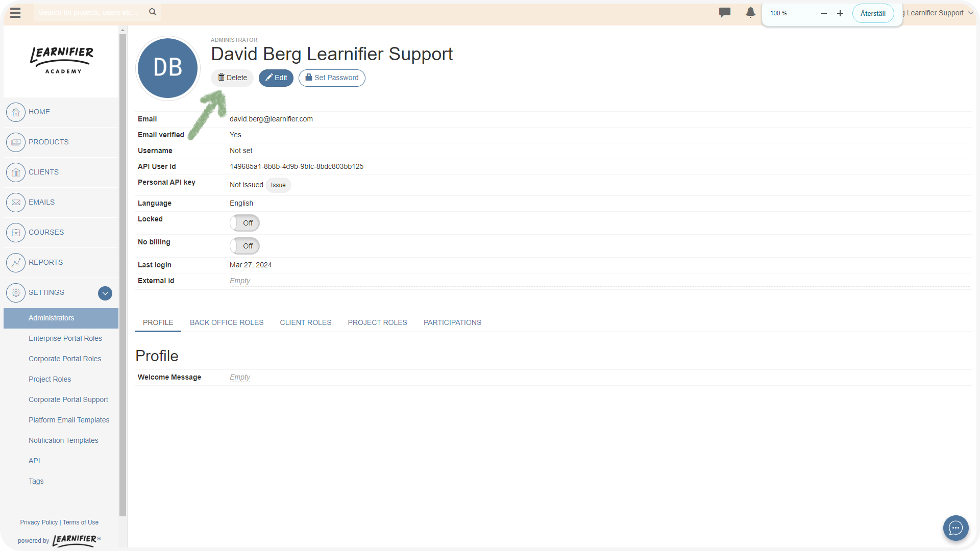Open the COURSES menu item
Image resolution: width=980 pixels, height=551 pixels.
tap(46, 232)
